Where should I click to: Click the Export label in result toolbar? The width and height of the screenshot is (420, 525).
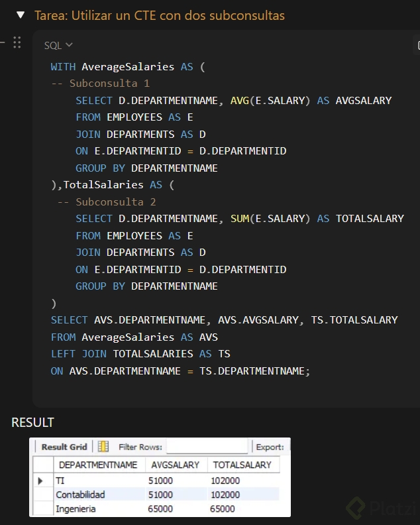[x=270, y=447]
